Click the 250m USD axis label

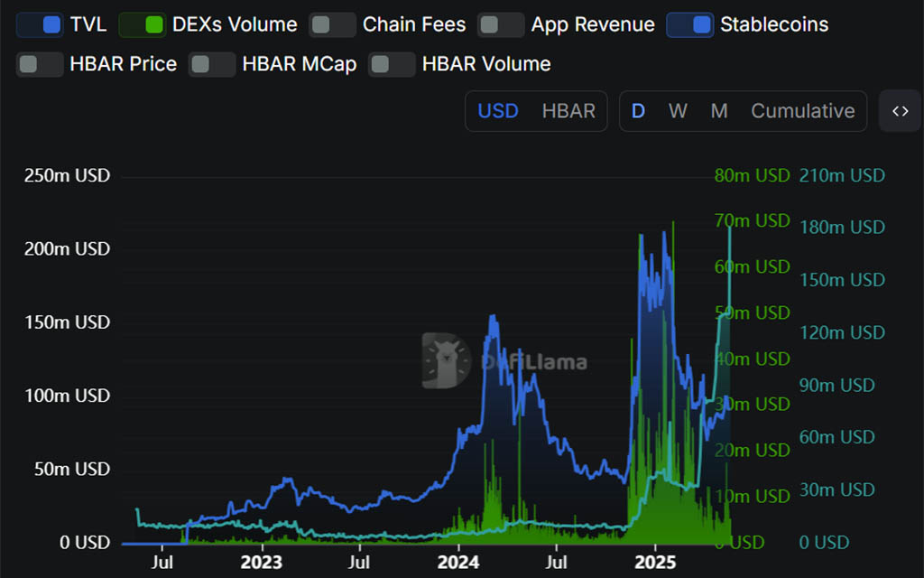tap(67, 176)
